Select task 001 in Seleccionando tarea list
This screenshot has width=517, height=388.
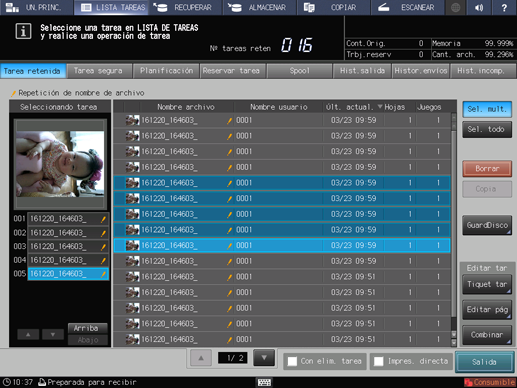tap(68, 219)
